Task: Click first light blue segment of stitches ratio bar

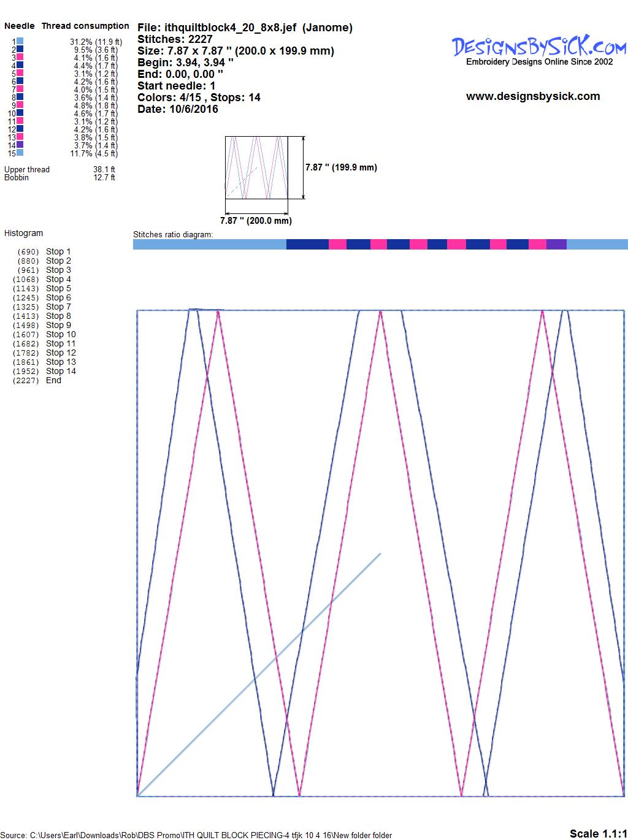Action: click(x=209, y=245)
